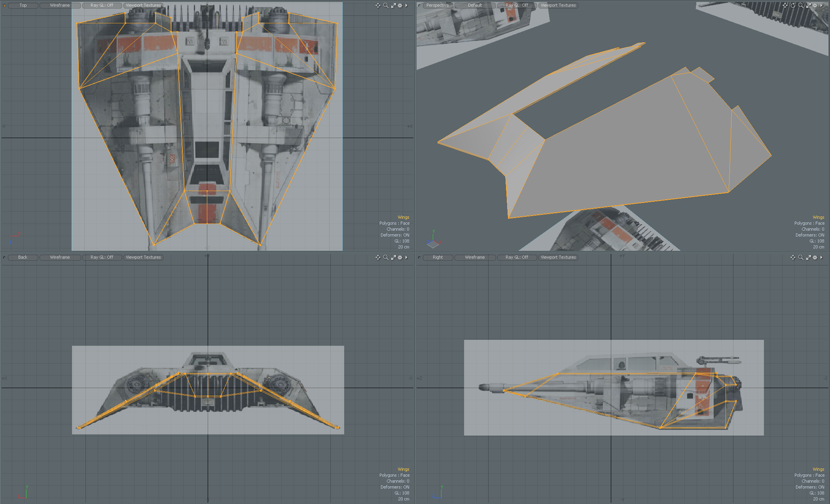The height and width of the screenshot is (504, 830).
Task: Maximize the Top viewport with the arrows icon
Action: (x=393, y=5)
